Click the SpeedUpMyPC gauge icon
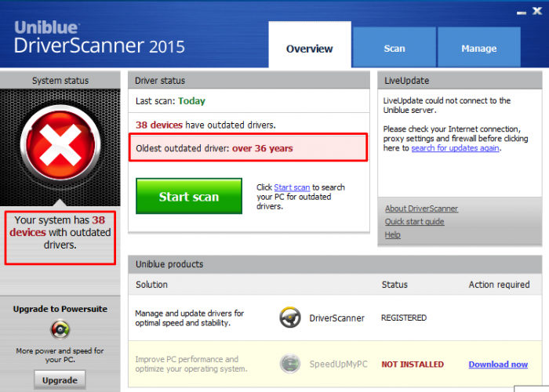This screenshot has height=392, width=549. (290, 364)
